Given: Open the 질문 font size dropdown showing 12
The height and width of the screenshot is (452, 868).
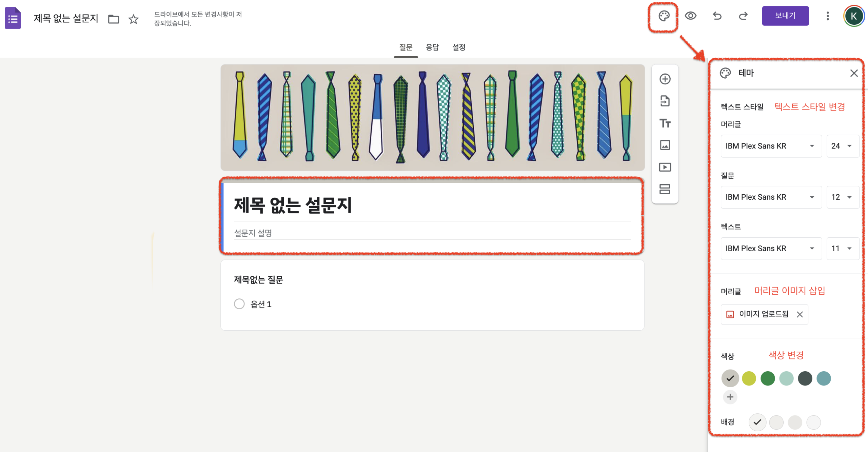Looking at the screenshot, I should pos(842,197).
